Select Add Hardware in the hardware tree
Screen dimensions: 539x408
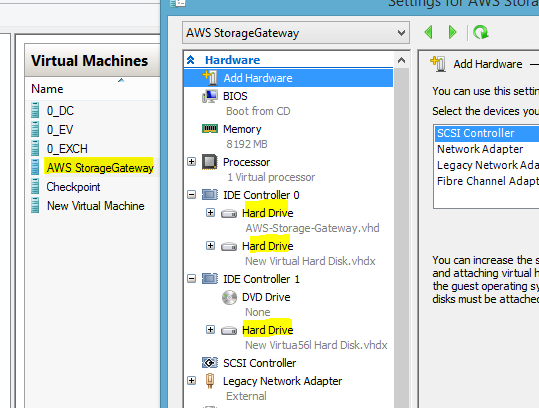coord(288,78)
